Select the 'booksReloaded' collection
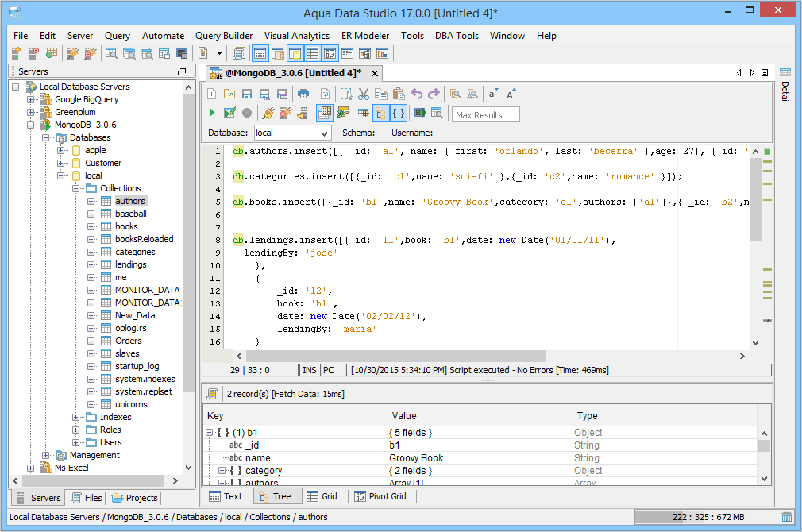 pos(145,239)
